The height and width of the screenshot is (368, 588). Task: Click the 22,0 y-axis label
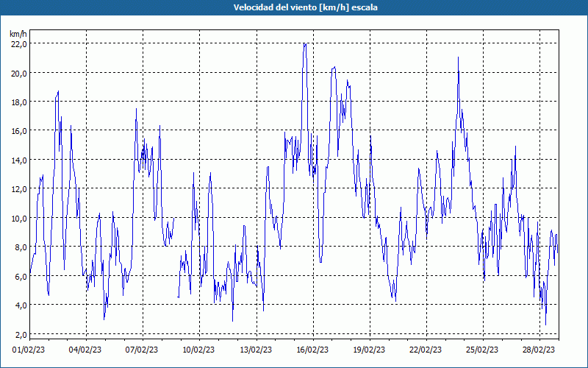click(x=19, y=44)
